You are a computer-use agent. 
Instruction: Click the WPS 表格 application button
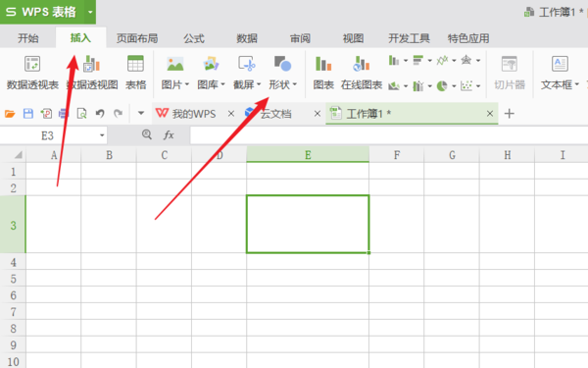[x=41, y=12]
